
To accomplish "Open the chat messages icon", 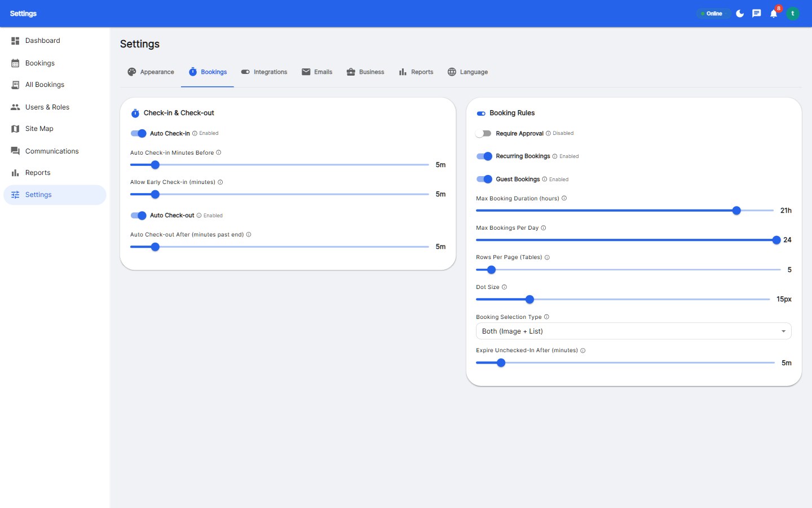I will click(757, 14).
